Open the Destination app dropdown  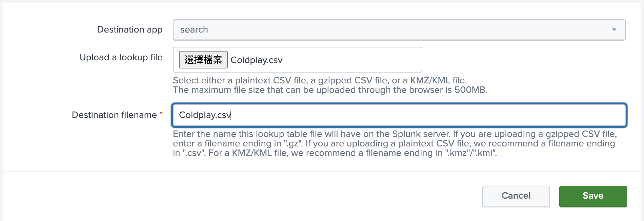(x=399, y=30)
